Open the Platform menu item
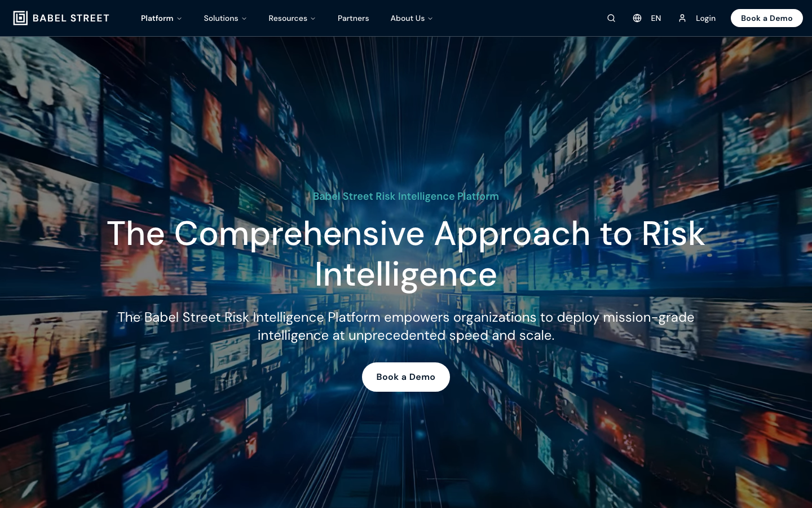 (x=157, y=18)
